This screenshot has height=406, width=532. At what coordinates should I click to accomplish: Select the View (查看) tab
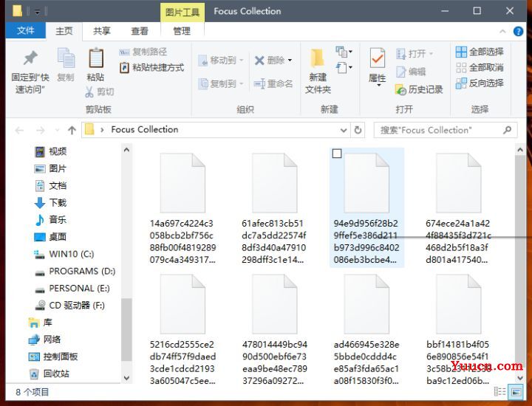point(140,31)
